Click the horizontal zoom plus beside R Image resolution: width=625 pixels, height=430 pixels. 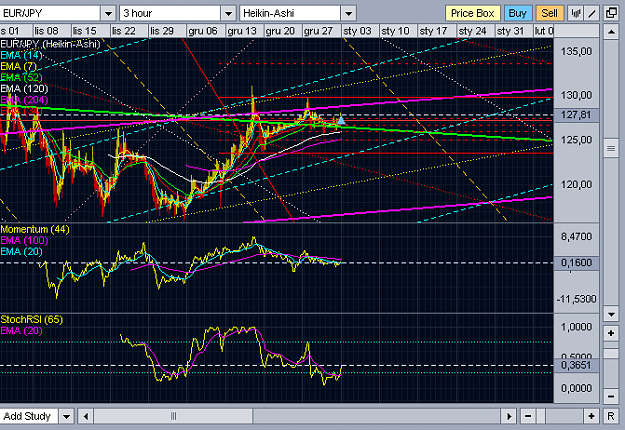point(592,416)
